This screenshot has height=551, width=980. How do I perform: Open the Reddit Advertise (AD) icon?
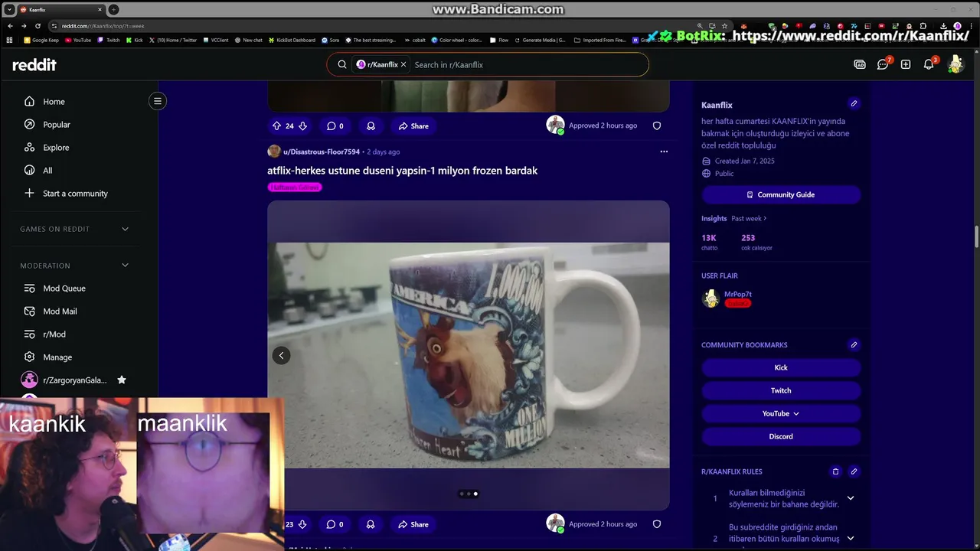click(860, 65)
